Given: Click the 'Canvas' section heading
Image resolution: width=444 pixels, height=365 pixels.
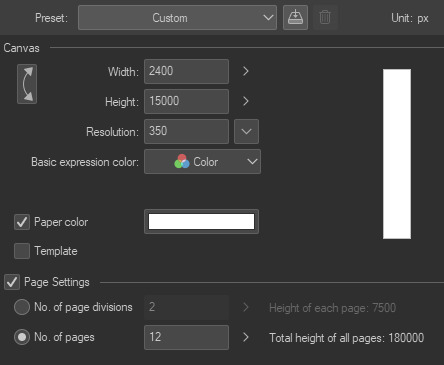Looking at the screenshot, I should point(21,48).
